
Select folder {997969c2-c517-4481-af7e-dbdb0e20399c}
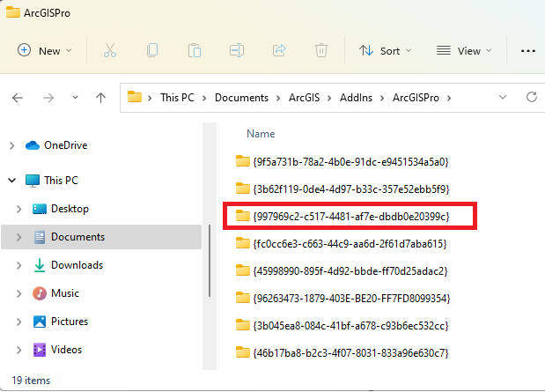(x=342, y=217)
